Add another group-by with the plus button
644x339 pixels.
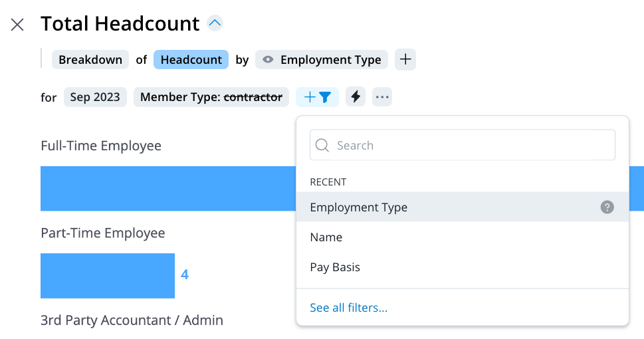click(x=405, y=59)
